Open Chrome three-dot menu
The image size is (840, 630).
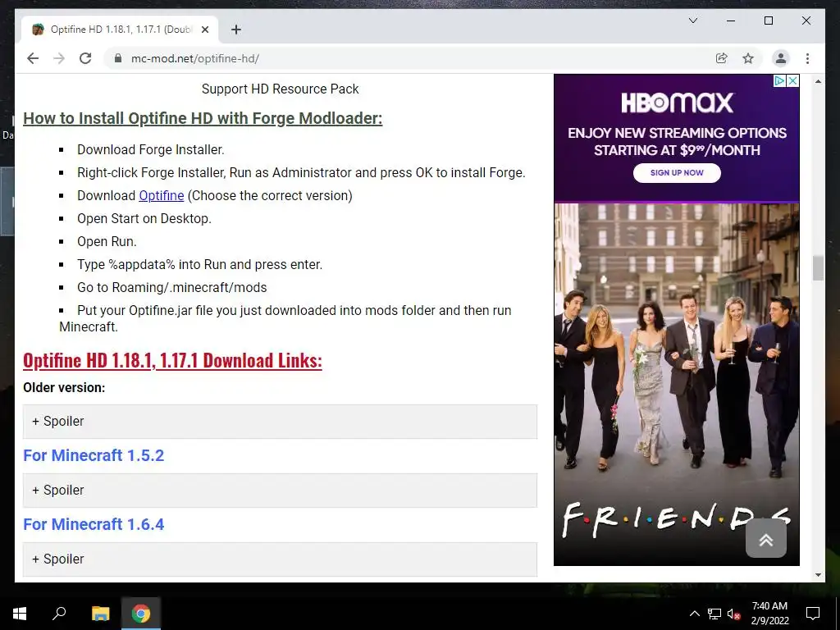point(807,58)
